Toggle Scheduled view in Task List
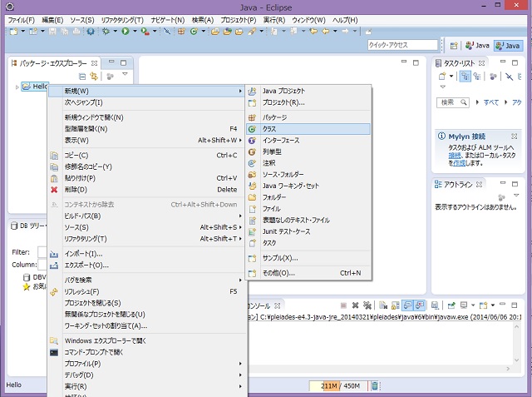The height and width of the screenshot is (397, 532). [477, 77]
